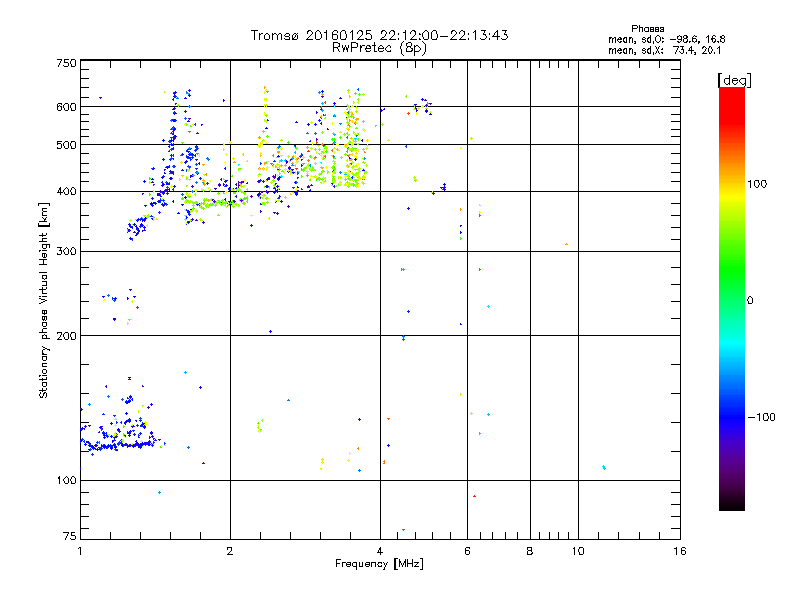Image resolution: width=800 pixels, height=600 pixels.
Task: Click the y-axis tick label '750'
Action: click(x=66, y=63)
